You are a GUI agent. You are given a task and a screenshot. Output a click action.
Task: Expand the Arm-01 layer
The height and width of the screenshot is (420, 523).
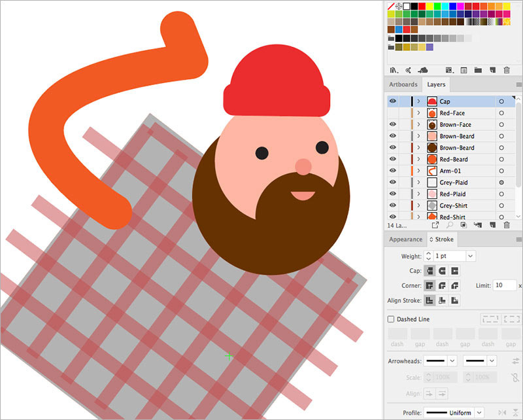pyautogui.click(x=418, y=171)
